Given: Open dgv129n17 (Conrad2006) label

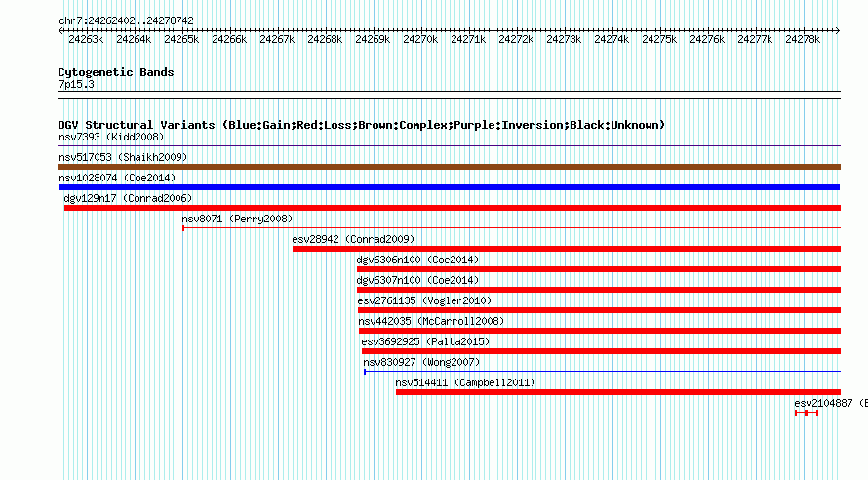Looking at the screenshot, I should coord(128,198).
